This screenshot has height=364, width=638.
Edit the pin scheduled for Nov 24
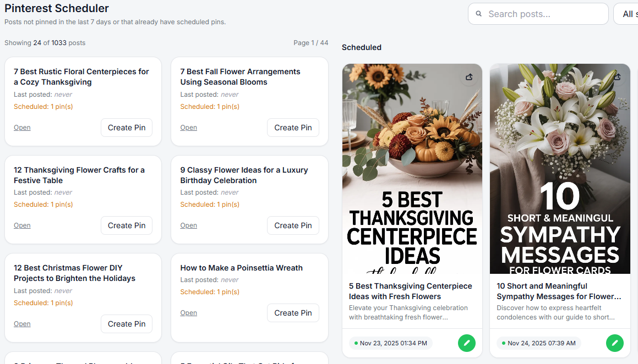tap(614, 343)
